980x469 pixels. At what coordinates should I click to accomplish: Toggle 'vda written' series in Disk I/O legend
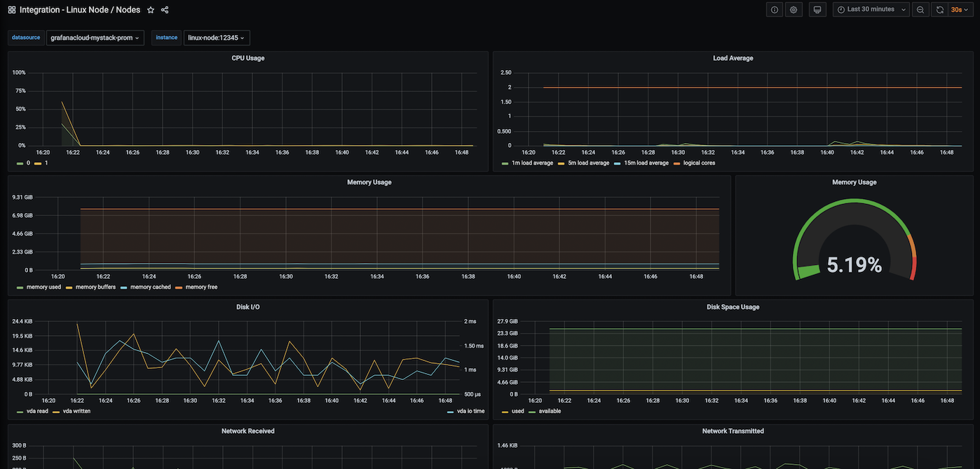click(x=76, y=412)
